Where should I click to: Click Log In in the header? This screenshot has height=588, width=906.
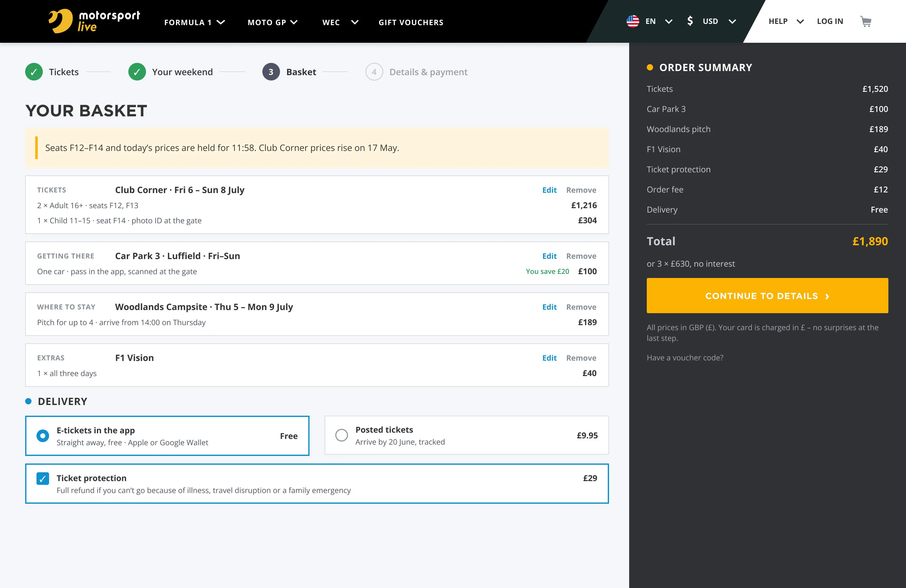click(830, 21)
